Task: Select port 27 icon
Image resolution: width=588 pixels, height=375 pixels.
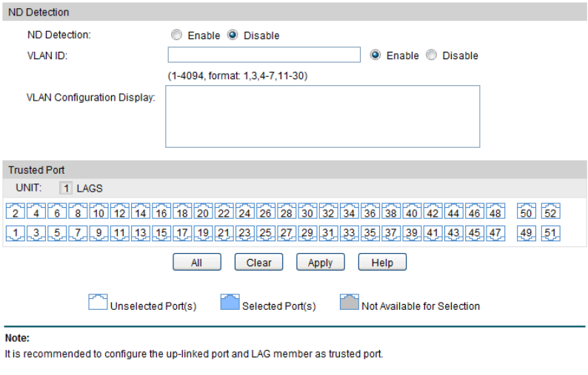Action: (x=287, y=233)
